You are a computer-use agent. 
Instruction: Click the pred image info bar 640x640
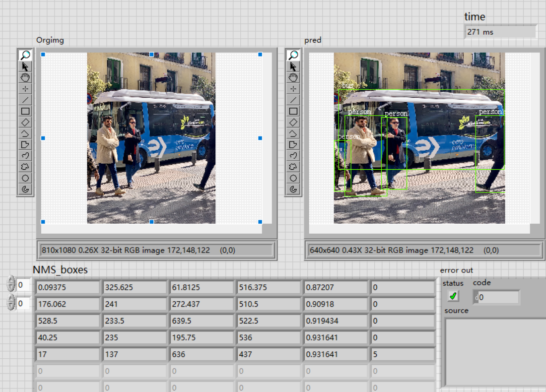point(424,250)
